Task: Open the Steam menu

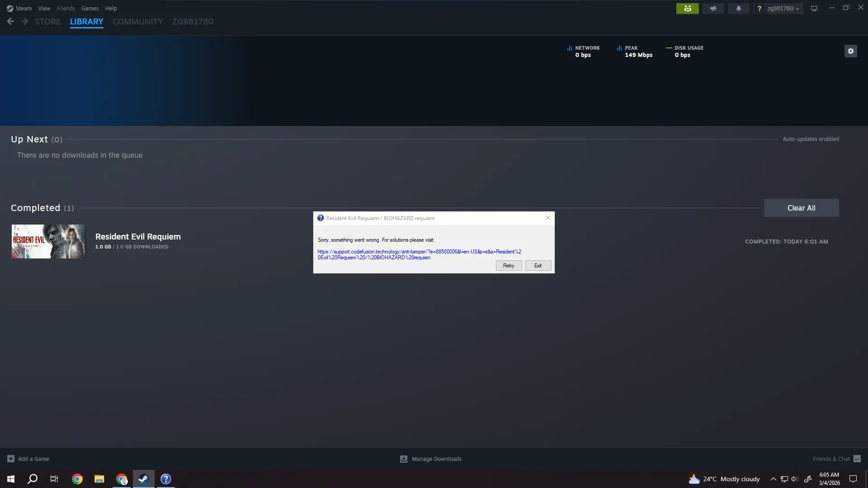Action: [x=19, y=8]
